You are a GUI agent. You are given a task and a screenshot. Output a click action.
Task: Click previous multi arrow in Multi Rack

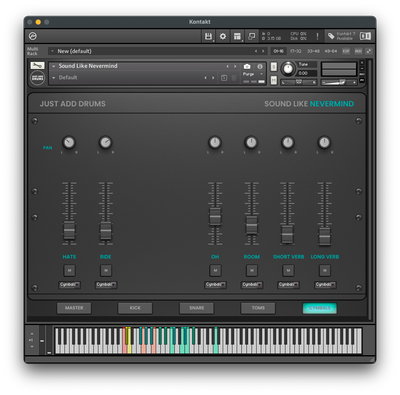tap(256, 51)
